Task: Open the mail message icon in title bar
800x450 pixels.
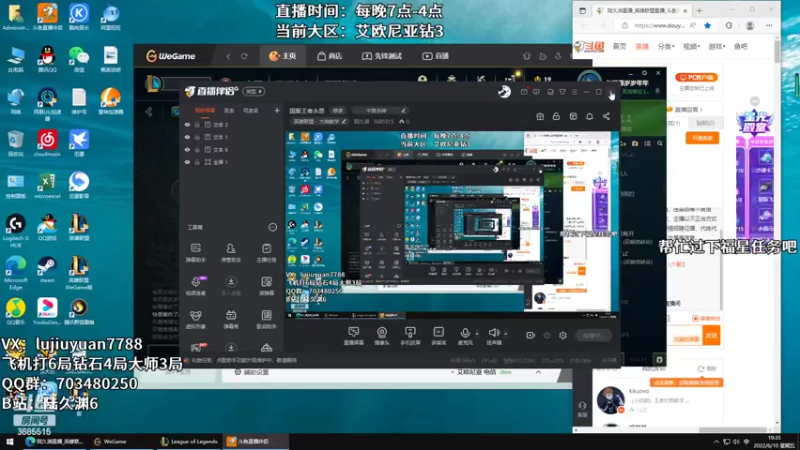Action: pos(524,92)
